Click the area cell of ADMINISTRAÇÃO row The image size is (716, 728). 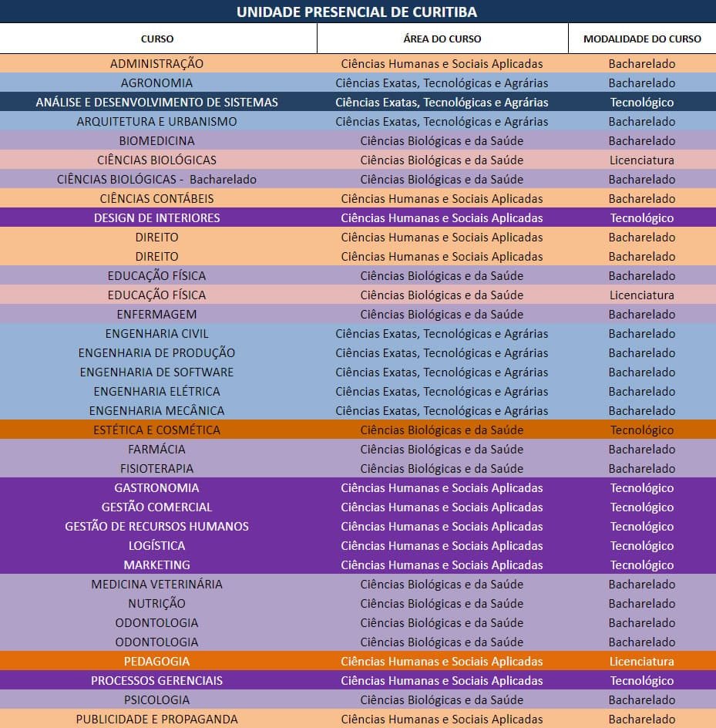(x=442, y=63)
